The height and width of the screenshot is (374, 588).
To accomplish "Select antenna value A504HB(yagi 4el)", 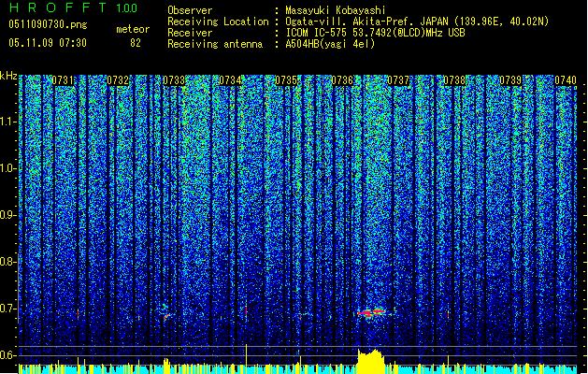I will (330, 44).
